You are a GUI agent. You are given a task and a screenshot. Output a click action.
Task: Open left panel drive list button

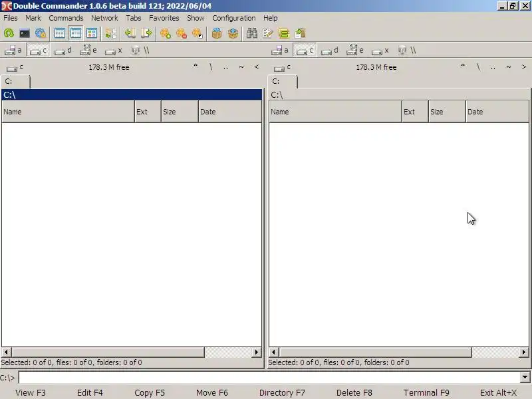[x=15, y=68]
